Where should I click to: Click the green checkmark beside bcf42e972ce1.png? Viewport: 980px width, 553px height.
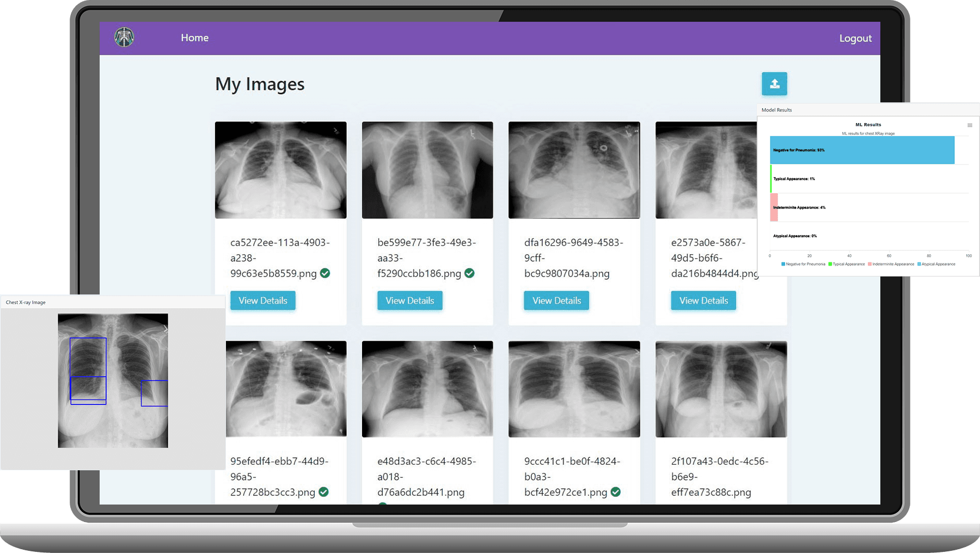616,492
